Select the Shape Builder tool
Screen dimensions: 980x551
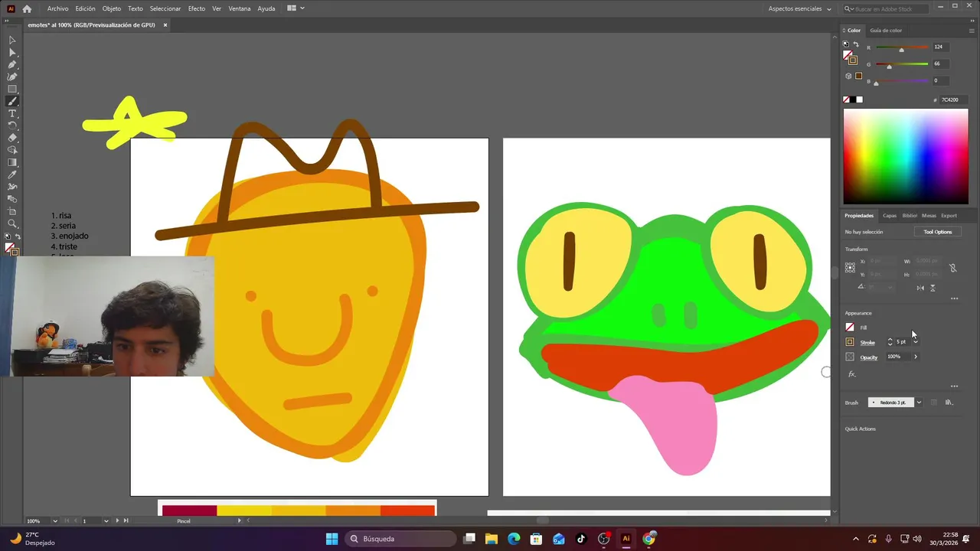coord(12,150)
